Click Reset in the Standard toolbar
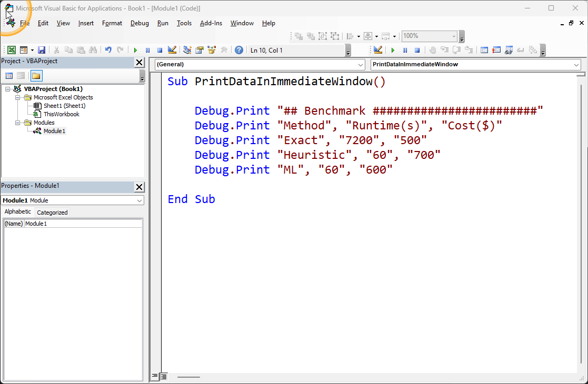This screenshot has height=384, width=588. click(x=160, y=50)
